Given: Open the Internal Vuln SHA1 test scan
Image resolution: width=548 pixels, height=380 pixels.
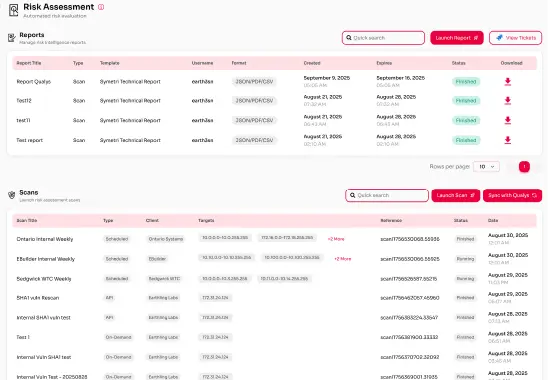Looking at the screenshot, I should pyautogui.click(x=44, y=357).
